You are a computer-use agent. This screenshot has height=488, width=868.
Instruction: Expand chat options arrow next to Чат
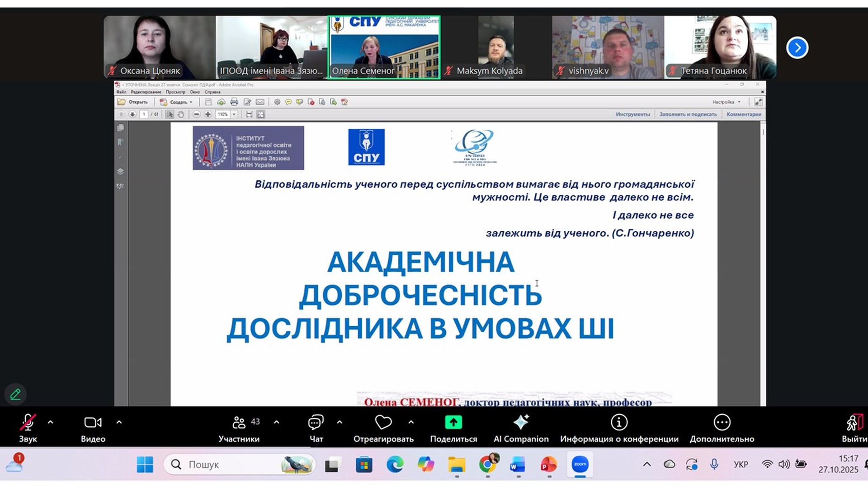pos(340,422)
